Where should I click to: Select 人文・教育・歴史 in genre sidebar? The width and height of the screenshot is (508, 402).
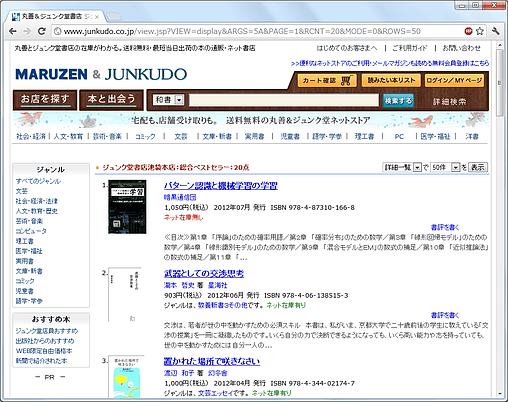(37, 211)
